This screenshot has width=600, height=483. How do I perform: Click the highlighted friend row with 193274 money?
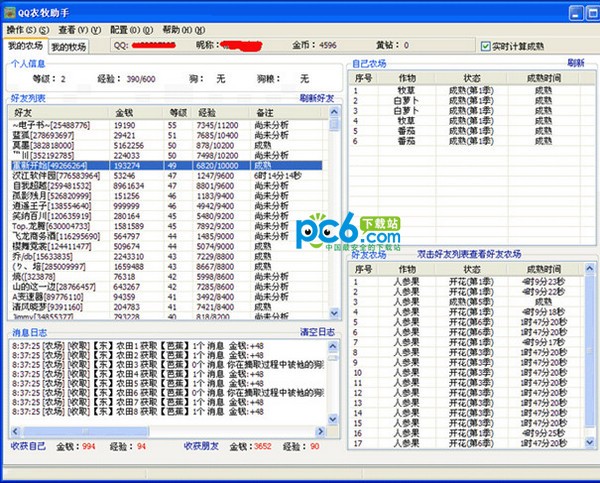point(166,165)
